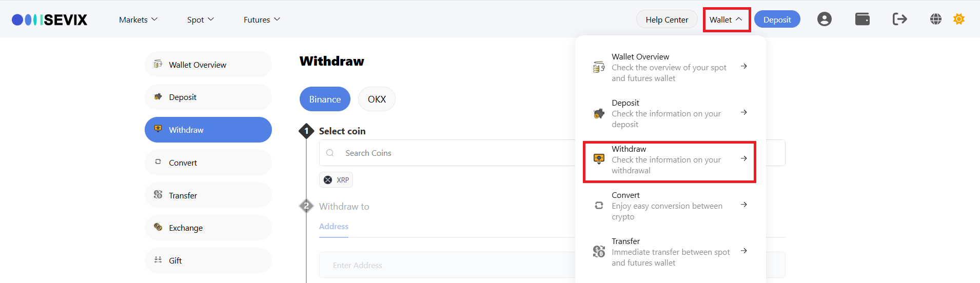This screenshot has height=283, width=980.
Task: Click the logout exit icon
Action: click(899, 19)
